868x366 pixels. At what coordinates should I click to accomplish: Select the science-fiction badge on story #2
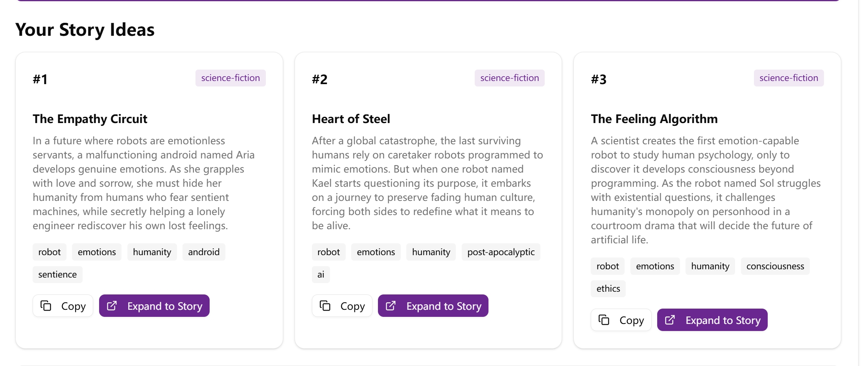[509, 77]
